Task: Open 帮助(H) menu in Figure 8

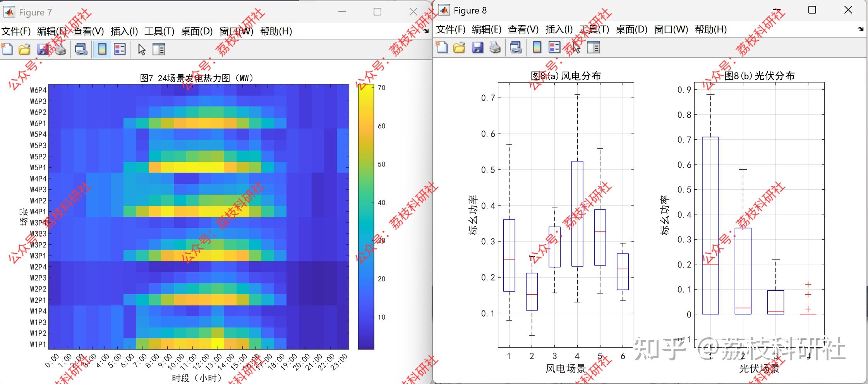Action: 711,29
